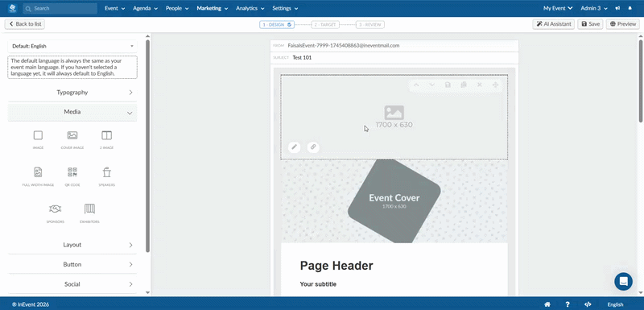This screenshot has width=644, height=310.
Task: Select the 1 - DESIGN step
Action: pos(277,25)
